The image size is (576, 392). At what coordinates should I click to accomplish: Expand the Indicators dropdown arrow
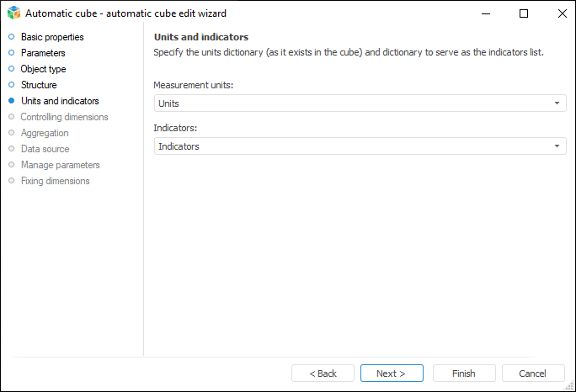click(x=557, y=146)
